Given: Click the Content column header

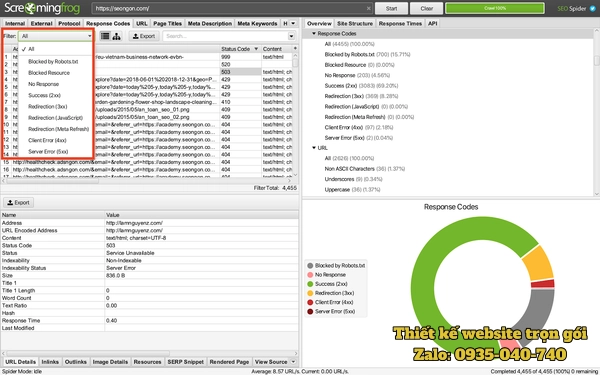Looking at the screenshot, I should click(276, 49).
